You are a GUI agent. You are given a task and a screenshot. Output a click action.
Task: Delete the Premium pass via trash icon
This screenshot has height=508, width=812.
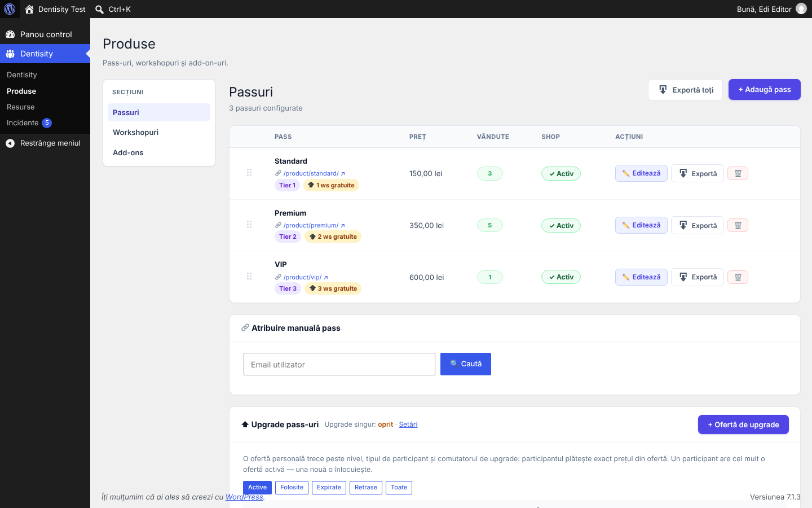(738, 225)
